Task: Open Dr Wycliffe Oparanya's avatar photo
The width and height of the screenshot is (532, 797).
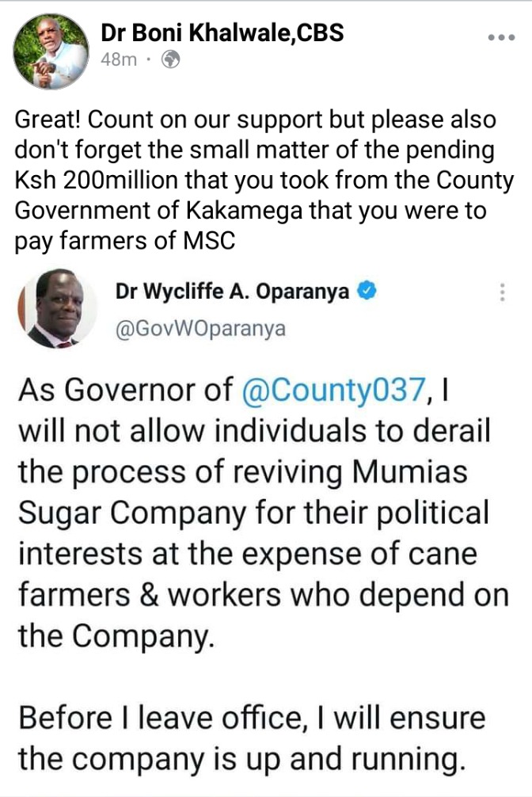Action: (58, 309)
